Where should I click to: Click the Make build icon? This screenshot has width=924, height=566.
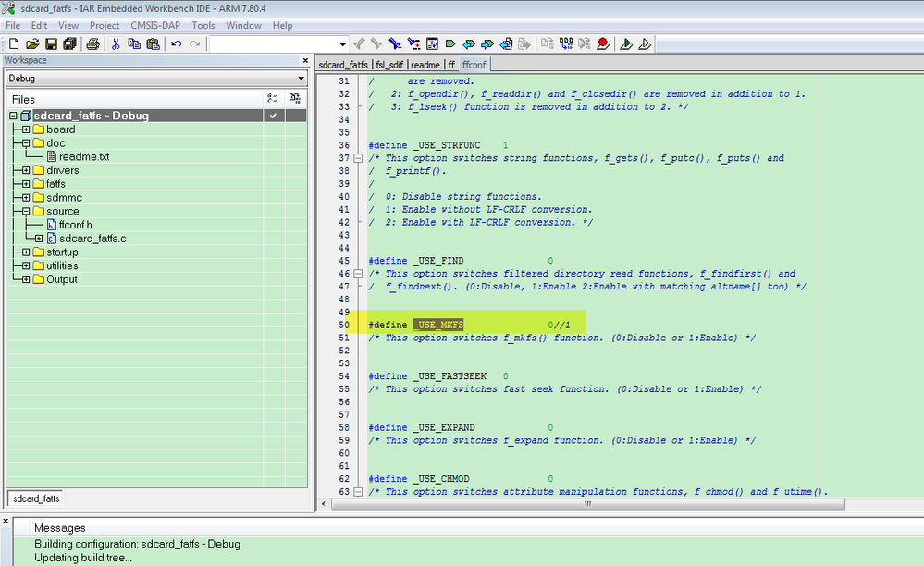(x=566, y=44)
